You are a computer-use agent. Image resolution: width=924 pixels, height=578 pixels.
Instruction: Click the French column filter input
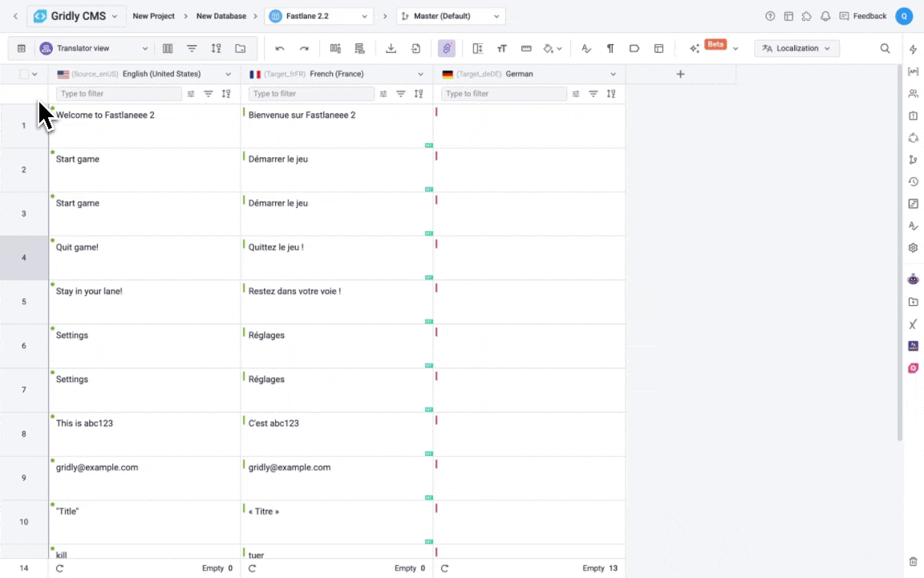coord(311,94)
